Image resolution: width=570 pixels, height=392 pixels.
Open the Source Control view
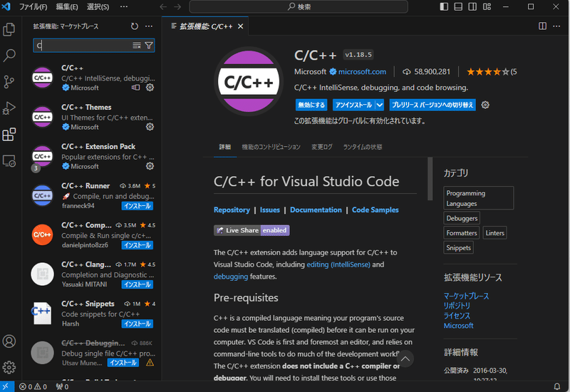pos(9,82)
